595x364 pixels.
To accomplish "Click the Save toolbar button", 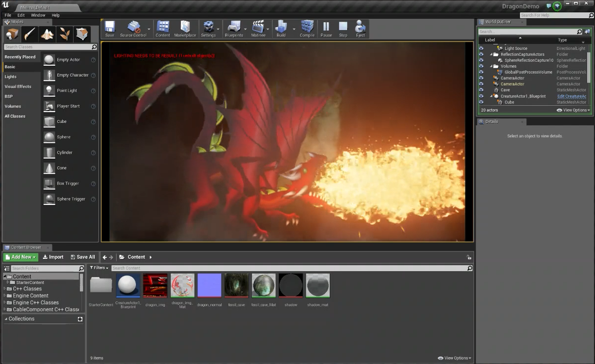I will pos(110,29).
